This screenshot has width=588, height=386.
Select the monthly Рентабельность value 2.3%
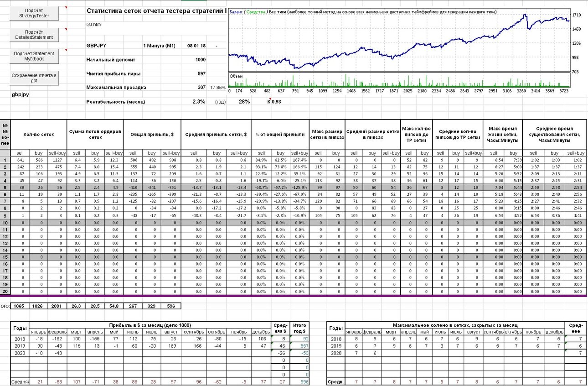(x=199, y=101)
